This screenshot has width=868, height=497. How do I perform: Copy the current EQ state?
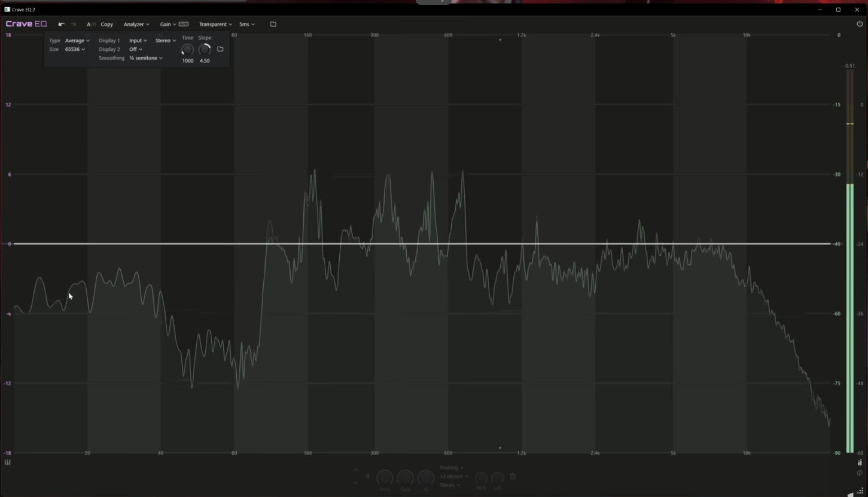[x=107, y=25]
